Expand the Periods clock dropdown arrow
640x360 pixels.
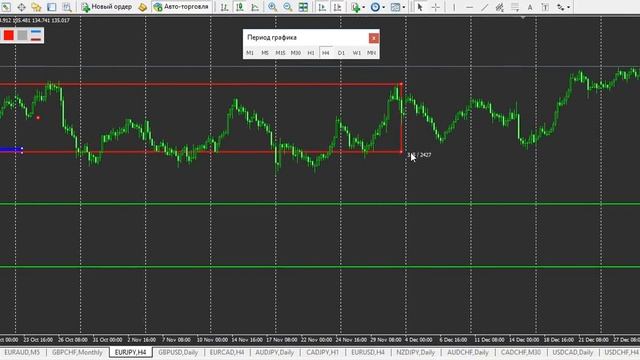[383, 7]
